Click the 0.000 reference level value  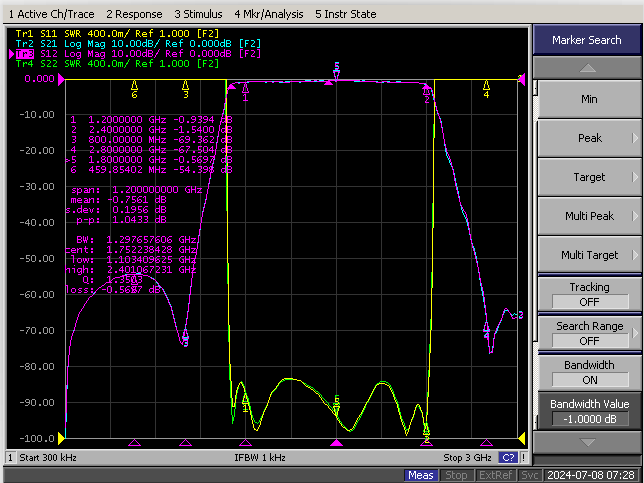pyautogui.click(x=39, y=78)
